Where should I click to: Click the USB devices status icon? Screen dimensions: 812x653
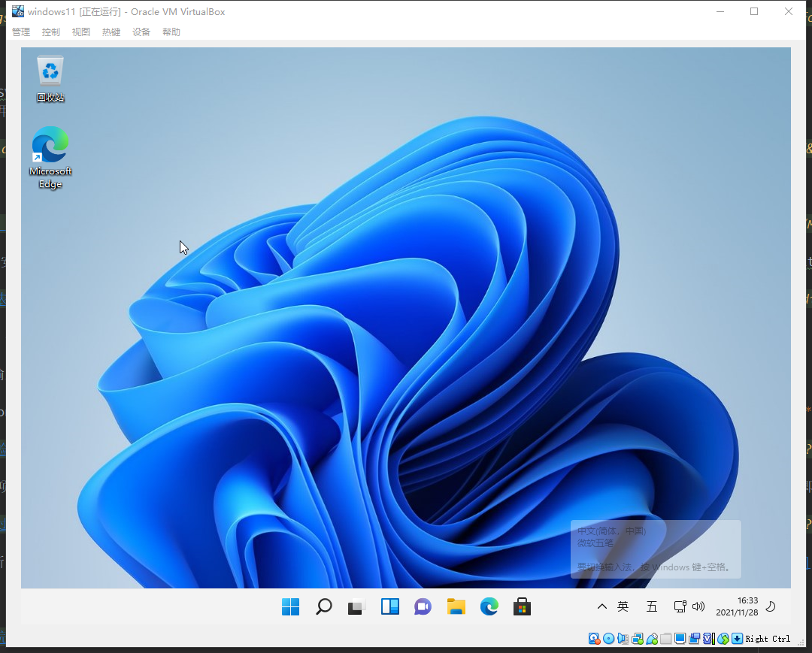(652, 639)
